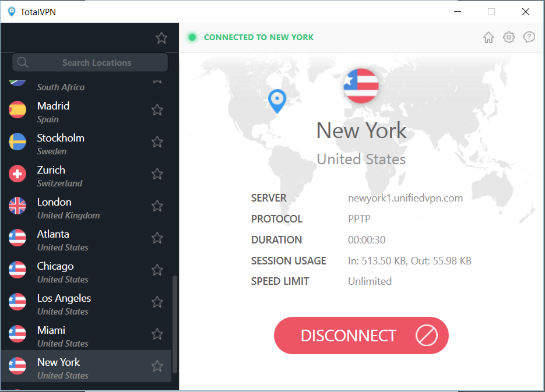This screenshot has width=545, height=392.
Task: Click the Home icon in header
Action: point(488,37)
